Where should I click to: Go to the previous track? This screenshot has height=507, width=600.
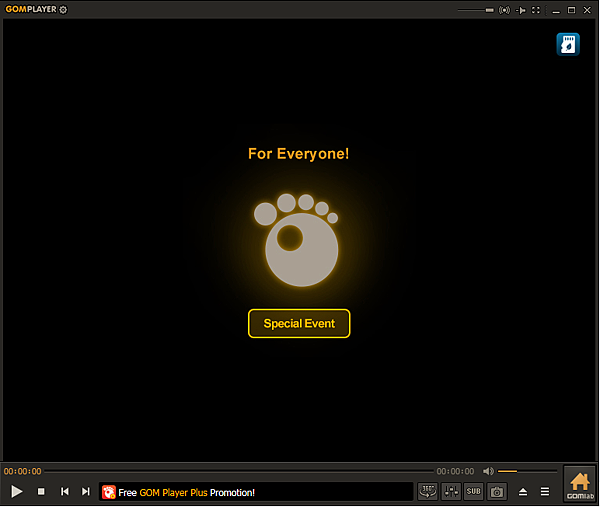[65, 492]
